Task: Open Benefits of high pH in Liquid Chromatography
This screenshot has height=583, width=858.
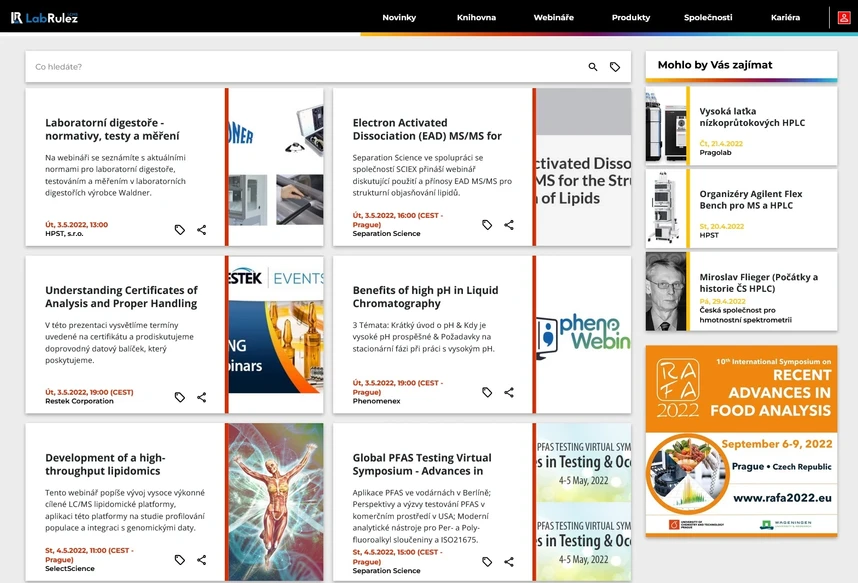Action: coord(425,297)
